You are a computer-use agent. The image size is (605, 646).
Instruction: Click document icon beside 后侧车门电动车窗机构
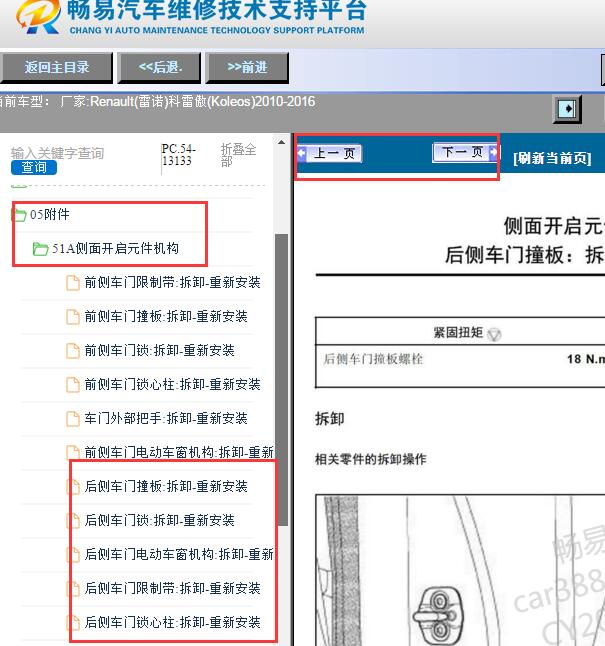click(73, 555)
